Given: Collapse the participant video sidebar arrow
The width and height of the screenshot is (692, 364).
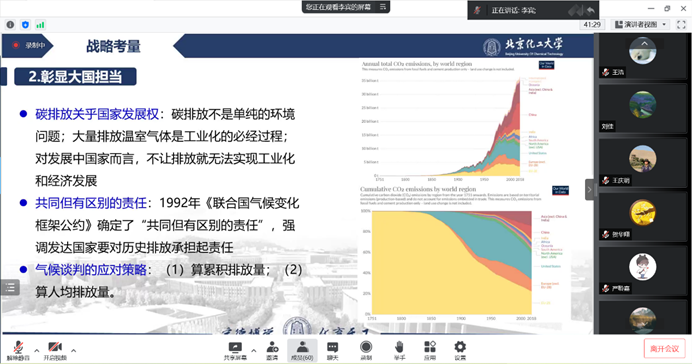Looking at the screenshot, I should pos(590,190).
